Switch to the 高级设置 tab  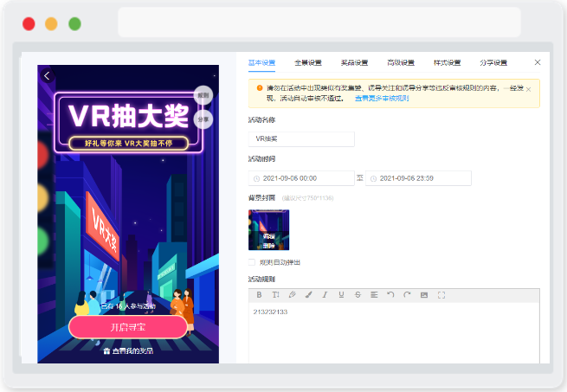click(401, 62)
